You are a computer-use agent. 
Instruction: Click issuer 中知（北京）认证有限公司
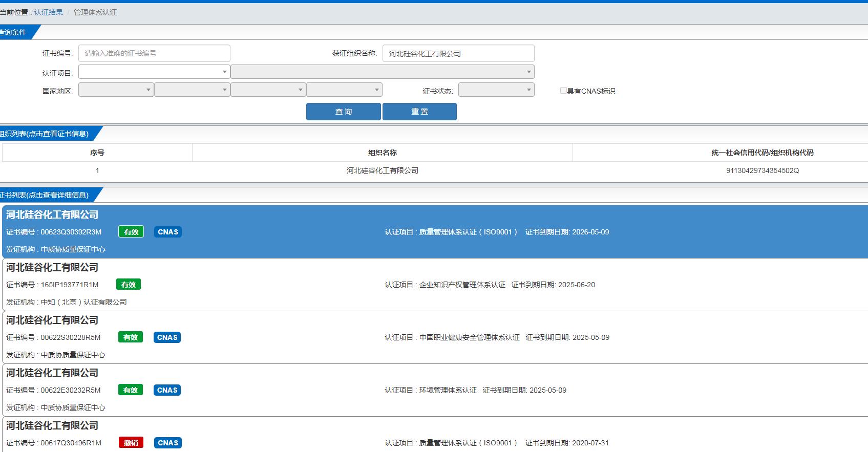[84, 302]
